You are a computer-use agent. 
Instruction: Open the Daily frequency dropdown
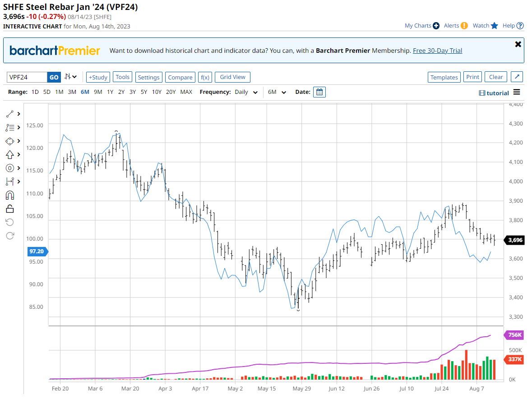pyautogui.click(x=246, y=92)
